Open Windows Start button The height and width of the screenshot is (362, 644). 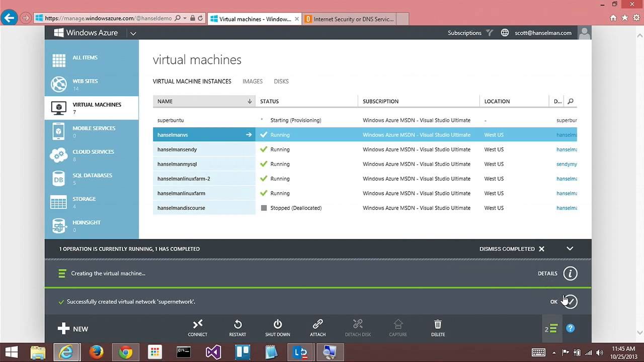(11, 352)
